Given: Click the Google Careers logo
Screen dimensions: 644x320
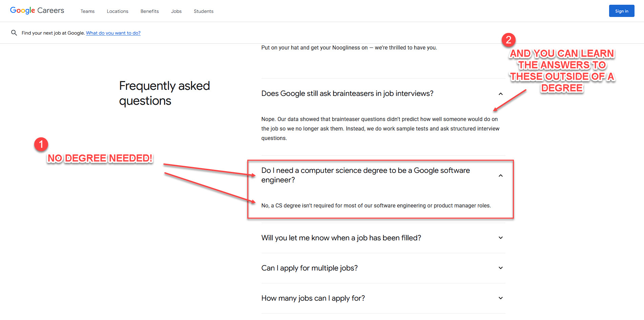Looking at the screenshot, I should [x=37, y=11].
